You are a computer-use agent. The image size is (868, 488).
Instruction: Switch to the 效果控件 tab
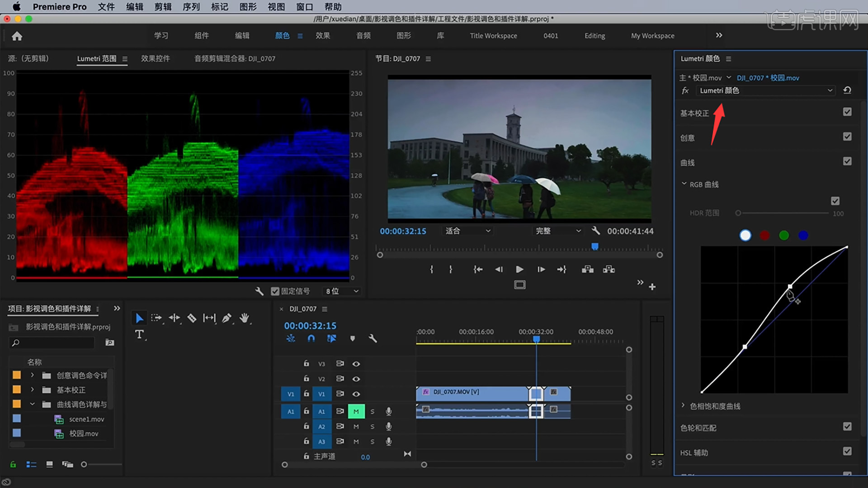155,59
